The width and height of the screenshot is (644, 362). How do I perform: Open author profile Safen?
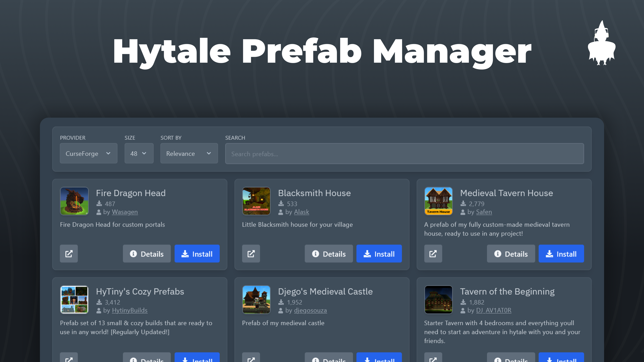tap(484, 212)
